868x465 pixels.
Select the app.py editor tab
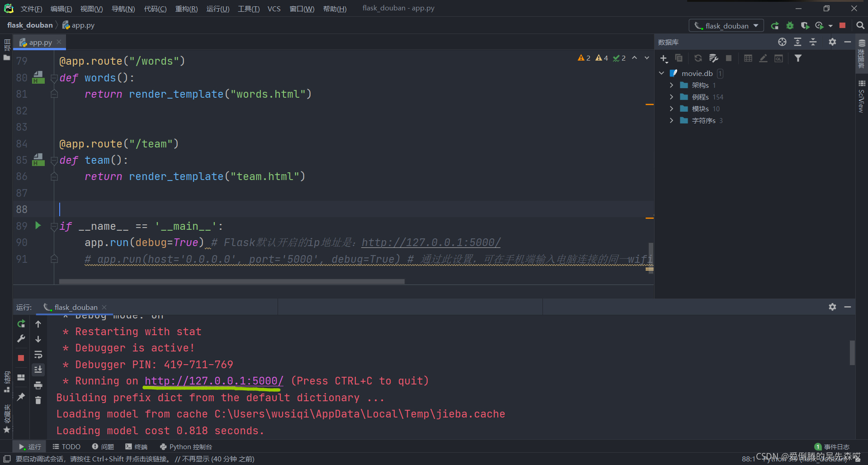click(x=40, y=43)
